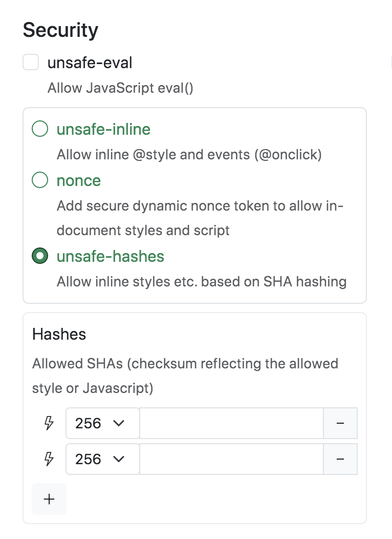Image resolution: width=392 pixels, height=539 pixels.
Task: Select the unsafe-inline radio button
Action: coord(40,129)
